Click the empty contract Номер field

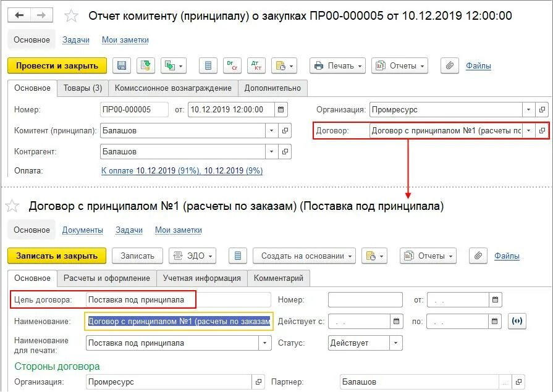pos(365,300)
